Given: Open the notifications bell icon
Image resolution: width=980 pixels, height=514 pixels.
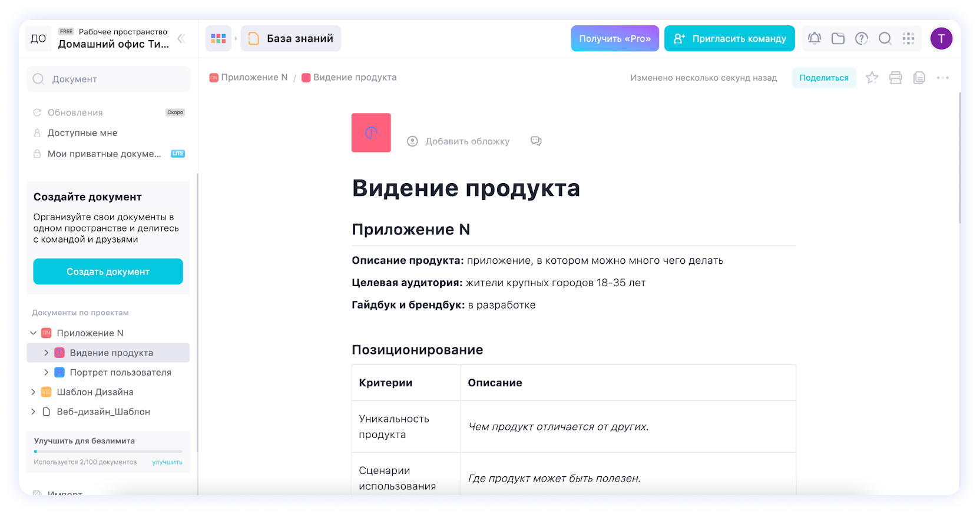Looking at the screenshot, I should coord(815,39).
